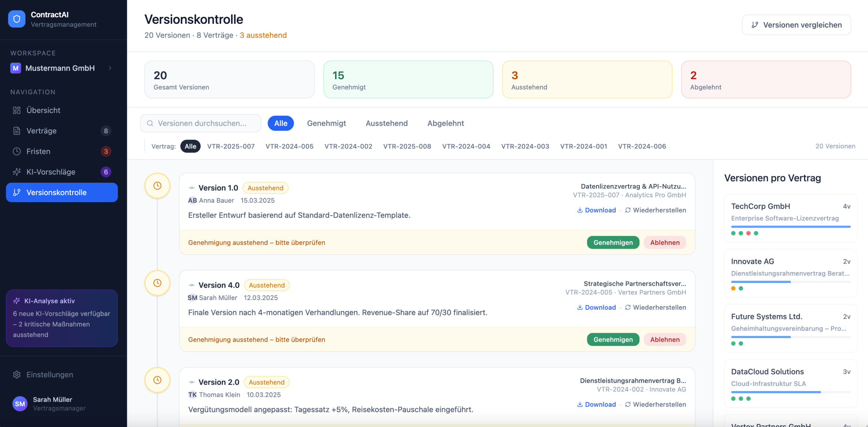The width and height of the screenshot is (868, 427).
Task: Filter versions by VTR-2025-008
Action: (x=407, y=146)
